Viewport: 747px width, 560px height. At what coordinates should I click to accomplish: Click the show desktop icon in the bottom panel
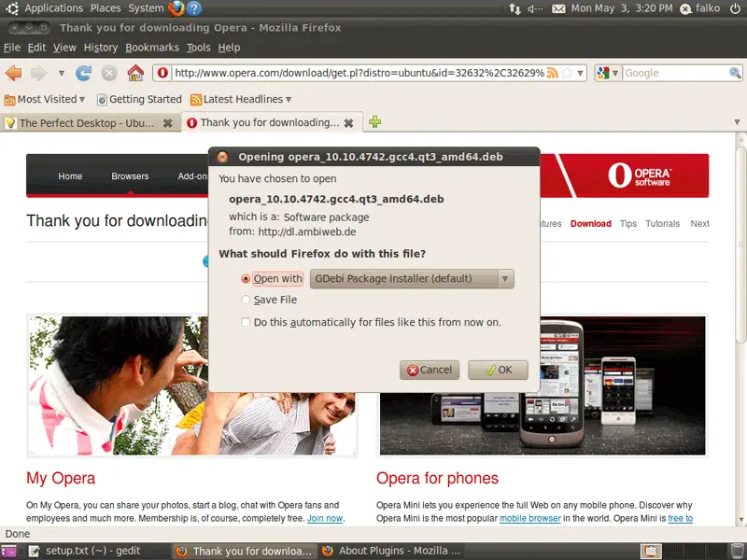[x=8, y=552]
